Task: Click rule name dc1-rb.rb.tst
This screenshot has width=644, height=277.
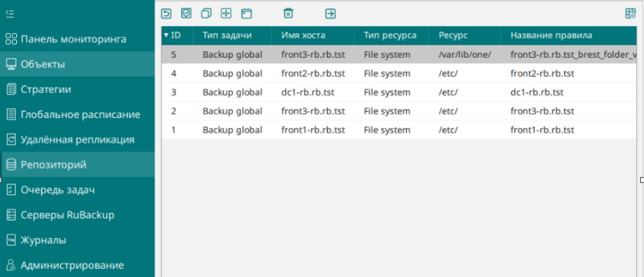Action: point(537,93)
